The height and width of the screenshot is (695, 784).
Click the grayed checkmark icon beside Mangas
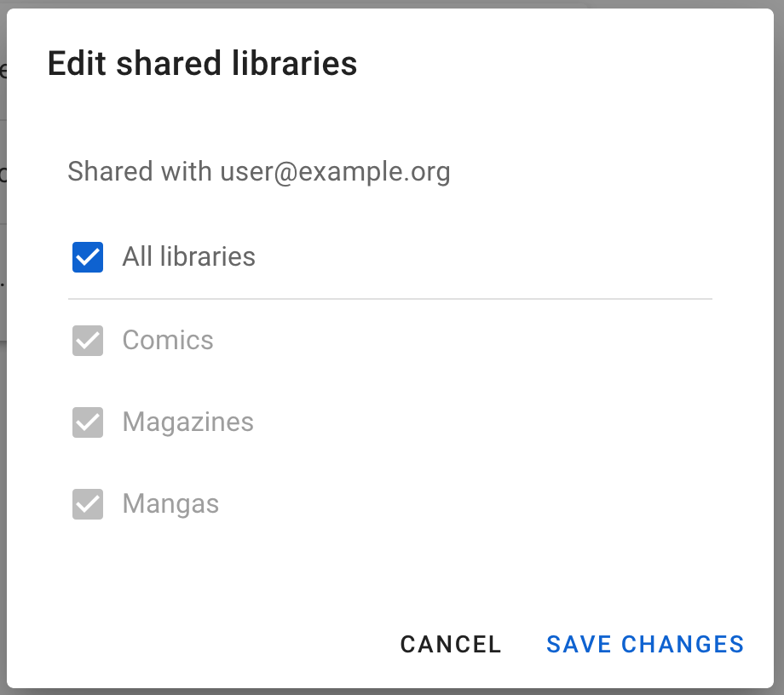(87, 503)
